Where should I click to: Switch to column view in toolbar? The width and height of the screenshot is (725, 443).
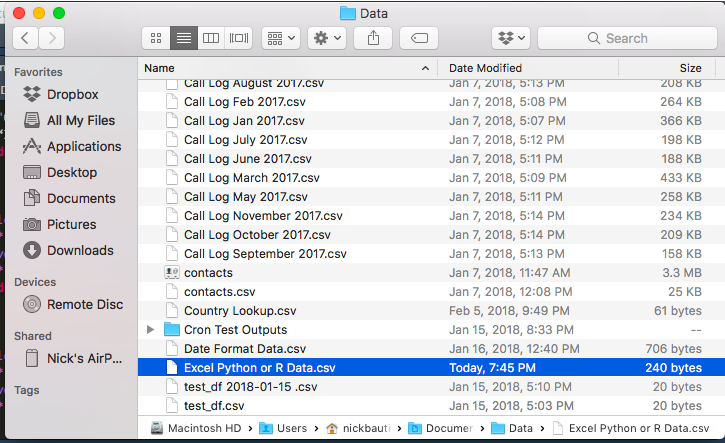pyautogui.click(x=210, y=38)
